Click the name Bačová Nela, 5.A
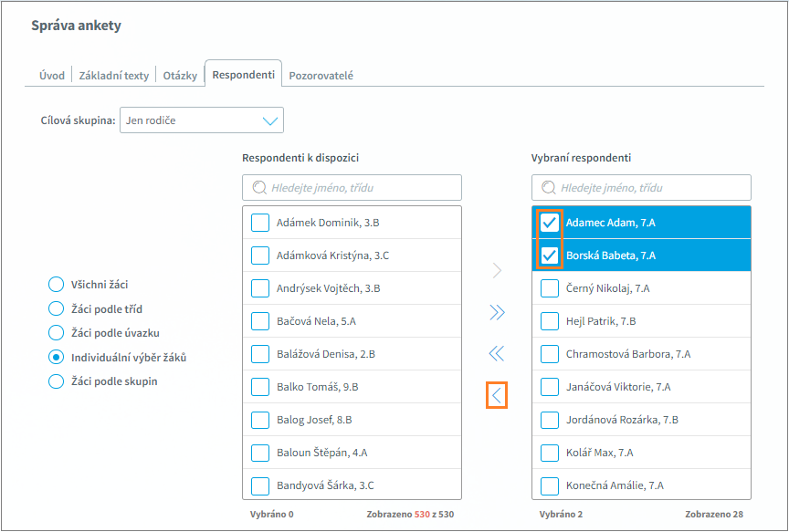Viewport: 789px width, 532px height. pos(316,321)
